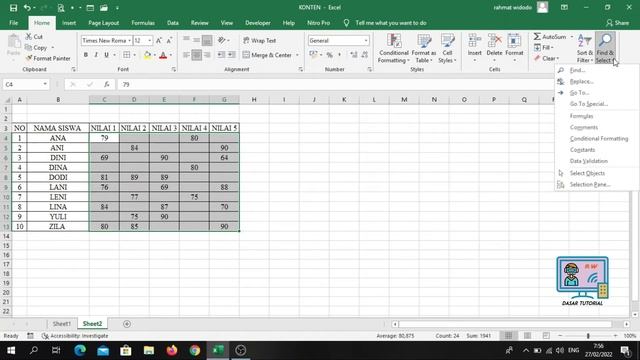Viewport: 640px width, 360px height.
Task: Toggle Align Left
Action: tap(186, 55)
